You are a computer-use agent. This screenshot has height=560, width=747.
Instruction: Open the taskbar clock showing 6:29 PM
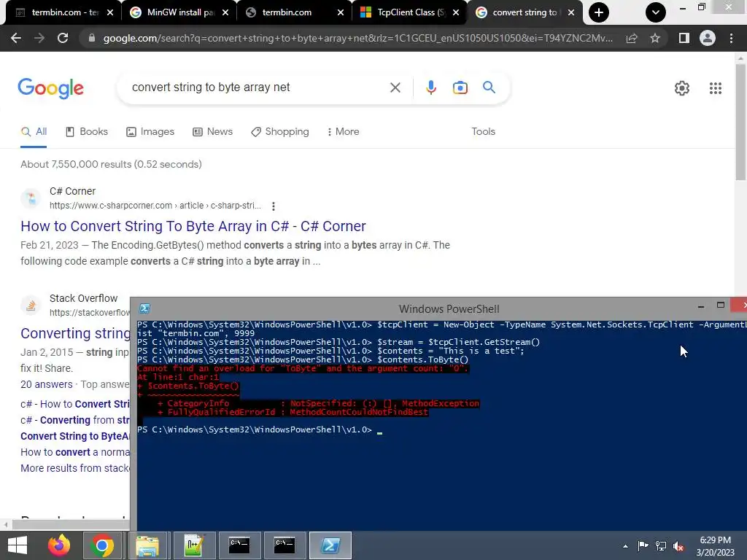pyautogui.click(x=715, y=546)
